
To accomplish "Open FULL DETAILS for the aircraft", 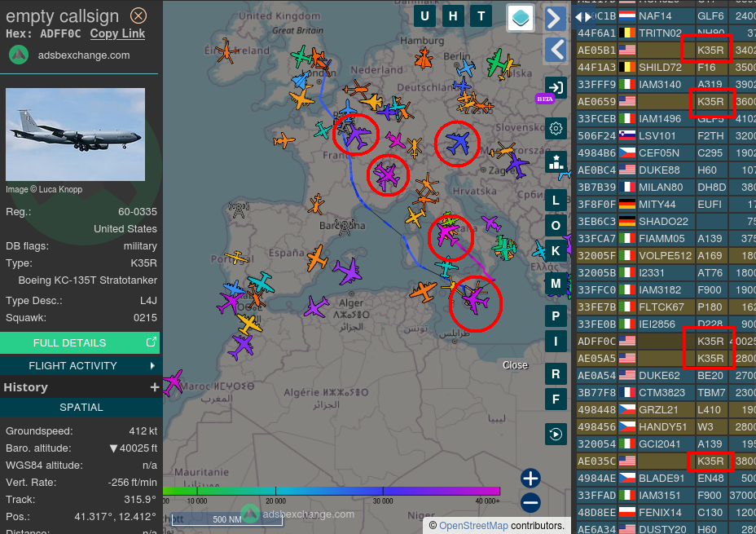I will point(80,342).
